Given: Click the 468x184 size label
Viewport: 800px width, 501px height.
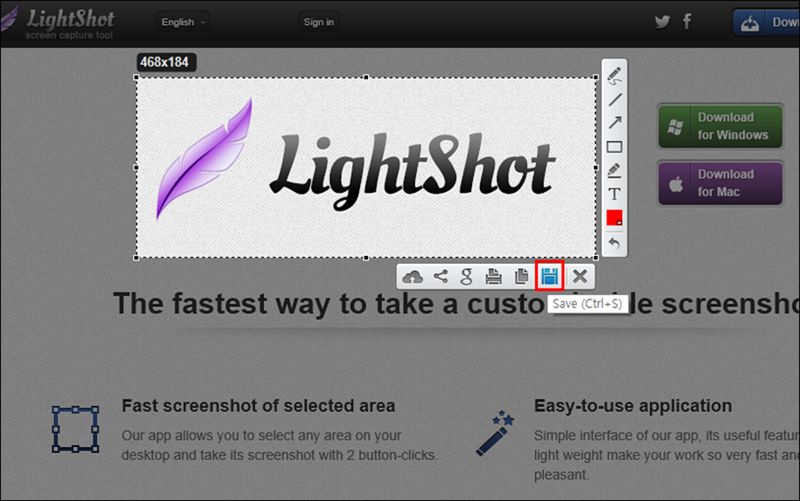Looking at the screenshot, I should point(165,62).
